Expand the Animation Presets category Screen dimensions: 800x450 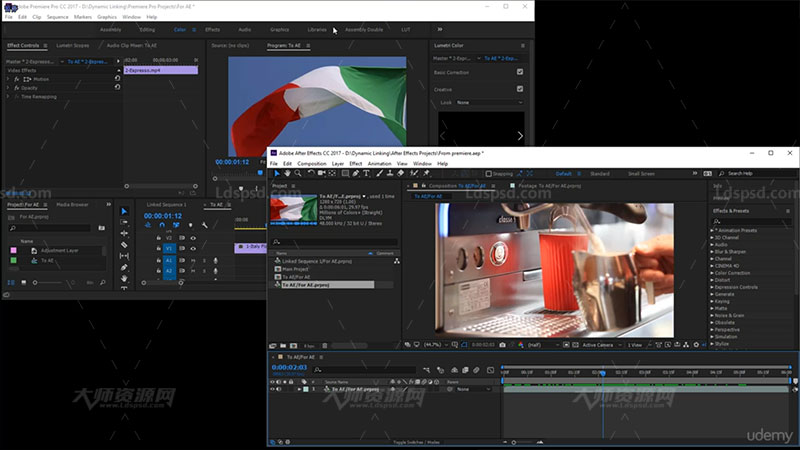(x=712, y=231)
